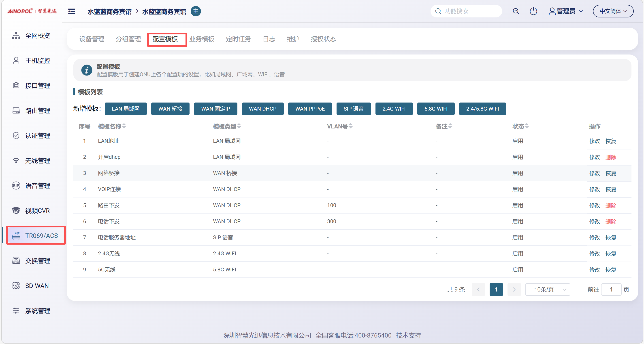This screenshot has height=344, width=644.
Task: Sort table by VLAN号 column
Action: coord(351,126)
